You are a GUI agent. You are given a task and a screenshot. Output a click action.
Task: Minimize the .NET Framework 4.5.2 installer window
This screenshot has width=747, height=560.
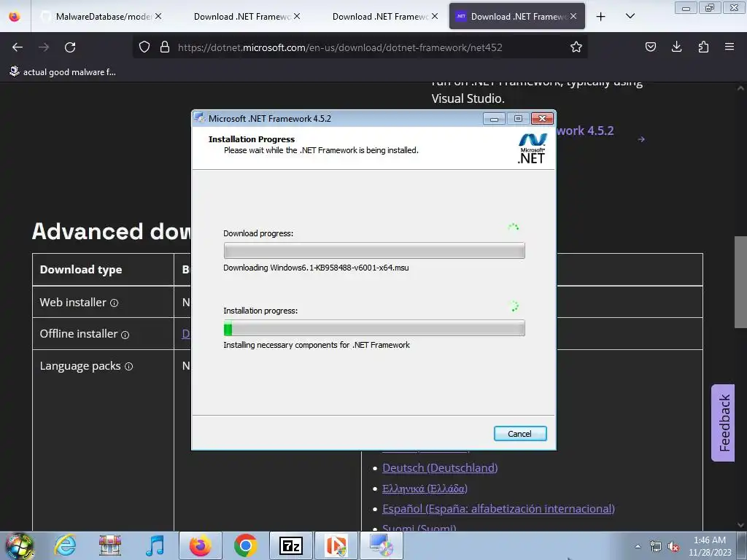(x=494, y=119)
